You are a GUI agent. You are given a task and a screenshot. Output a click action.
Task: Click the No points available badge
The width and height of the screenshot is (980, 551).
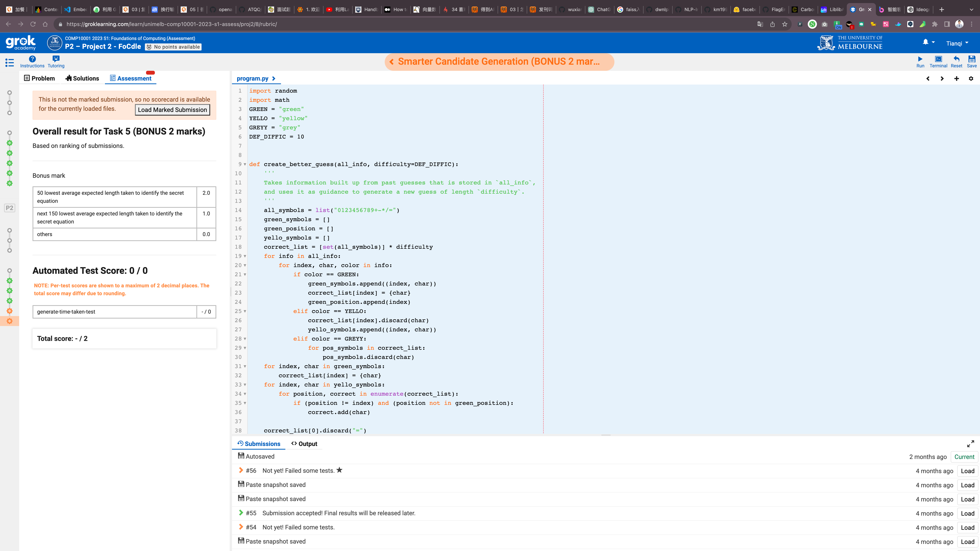(173, 47)
